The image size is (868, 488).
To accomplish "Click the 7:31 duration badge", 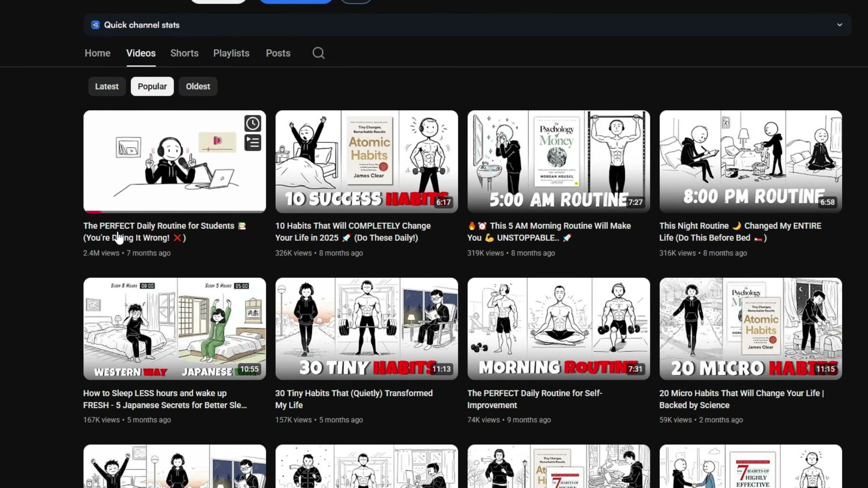I will pos(635,369).
